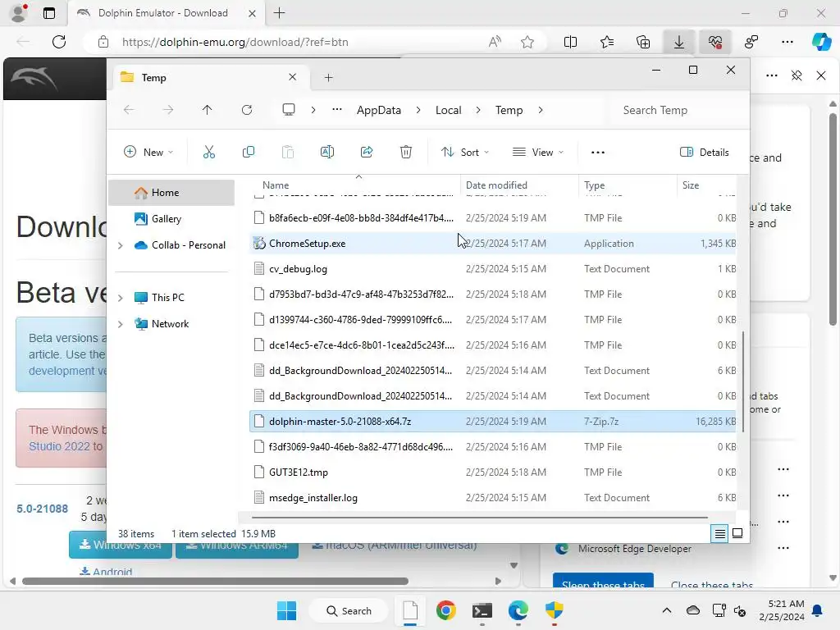
Task: Open the Sort dropdown menu
Action: click(x=465, y=152)
